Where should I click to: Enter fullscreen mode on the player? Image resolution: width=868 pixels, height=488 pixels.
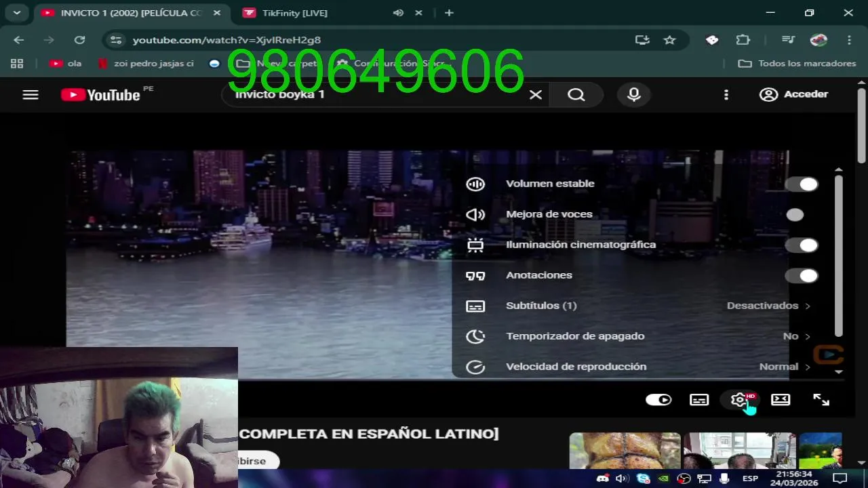tap(821, 400)
